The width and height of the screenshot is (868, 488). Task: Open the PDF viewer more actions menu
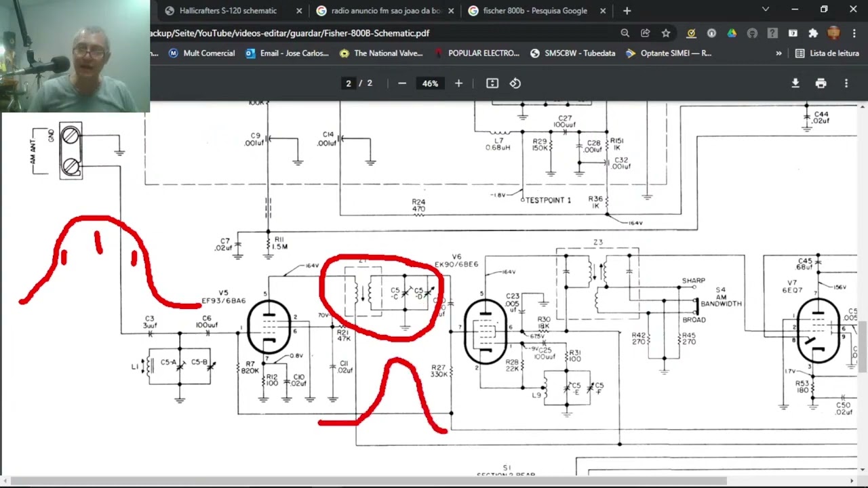846,83
